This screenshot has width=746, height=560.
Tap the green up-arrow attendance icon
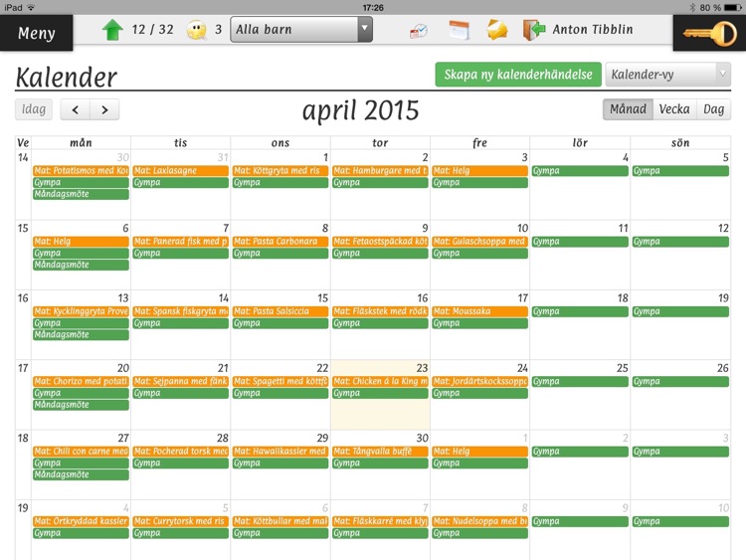point(112,30)
